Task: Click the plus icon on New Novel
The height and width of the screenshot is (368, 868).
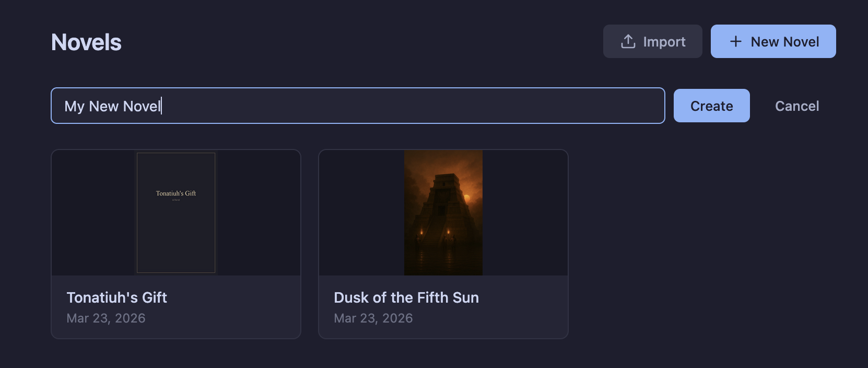Action: point(735,41)
